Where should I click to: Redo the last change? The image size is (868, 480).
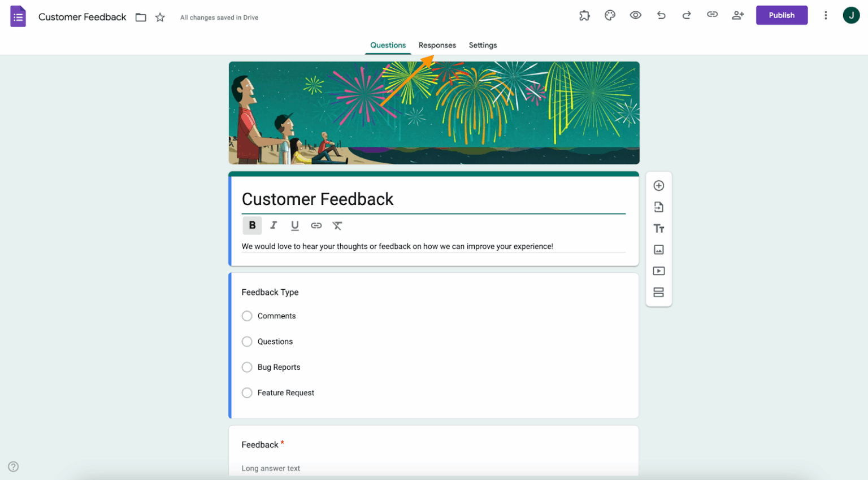tap(686, 15)
